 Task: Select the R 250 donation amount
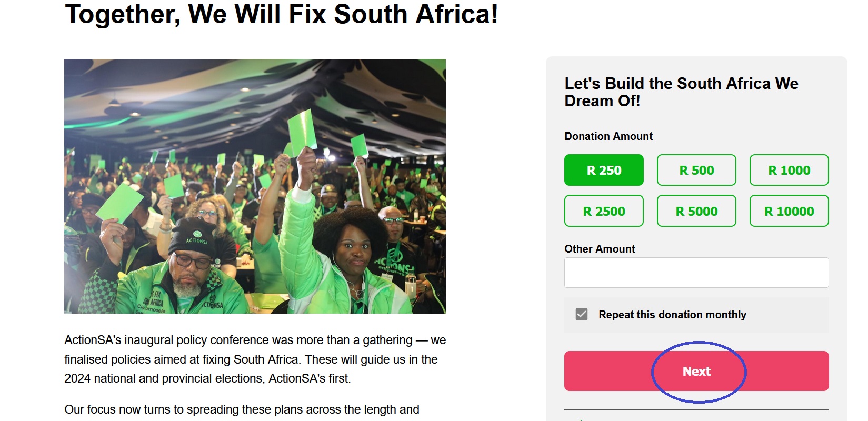(604, 170)
